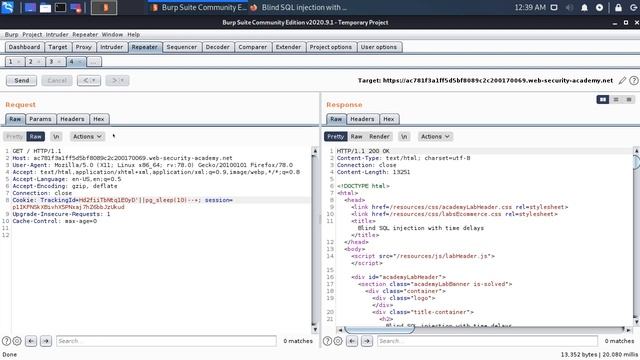
Task: Switch to the Extender tab
Action: [x=288, y=47]
